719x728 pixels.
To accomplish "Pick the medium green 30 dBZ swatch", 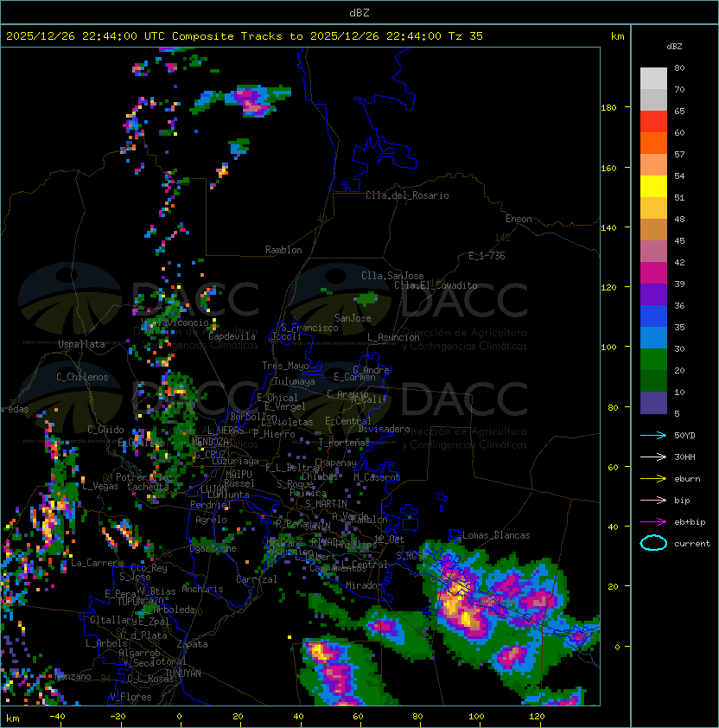I will coord(653,359).
